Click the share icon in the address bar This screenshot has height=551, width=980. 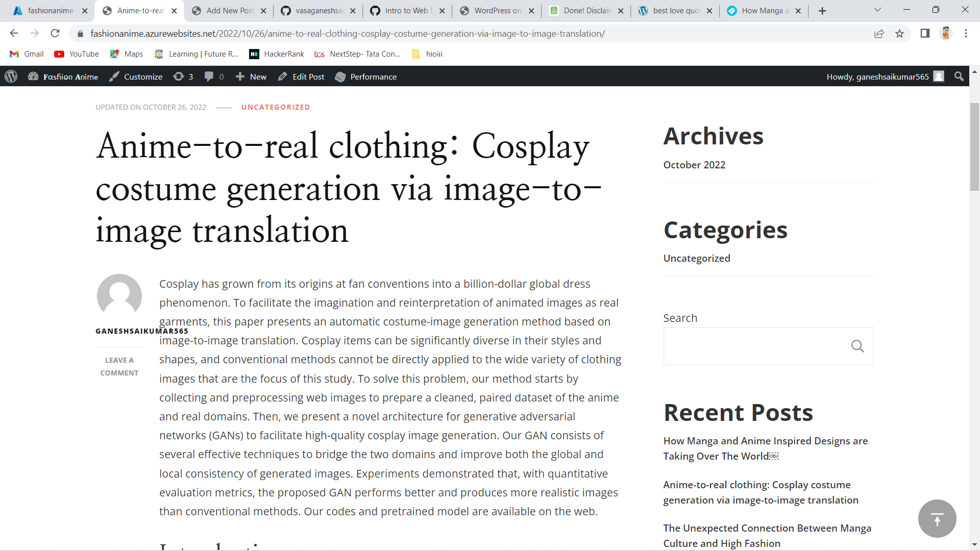point(879,33)
